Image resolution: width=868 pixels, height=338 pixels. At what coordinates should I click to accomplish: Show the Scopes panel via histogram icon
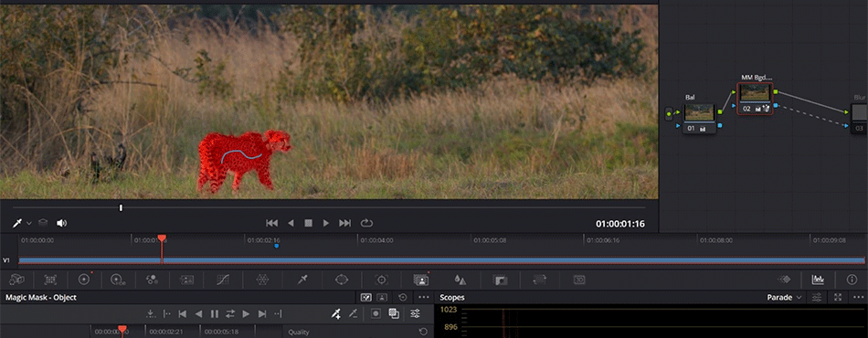[x=818, y=280]
